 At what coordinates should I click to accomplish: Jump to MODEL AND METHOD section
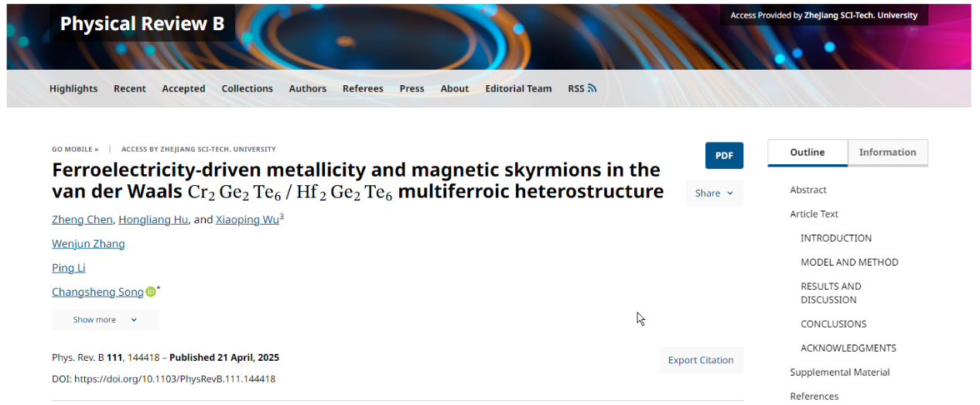coord(849,263)
